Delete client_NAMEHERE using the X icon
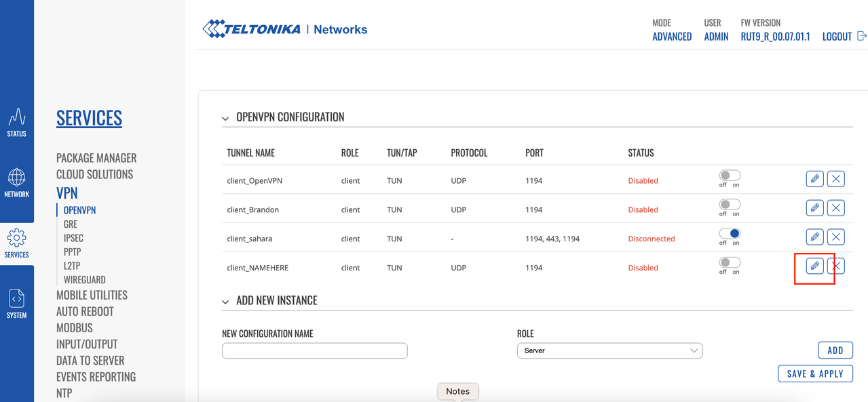 click(x=836, y=266)
